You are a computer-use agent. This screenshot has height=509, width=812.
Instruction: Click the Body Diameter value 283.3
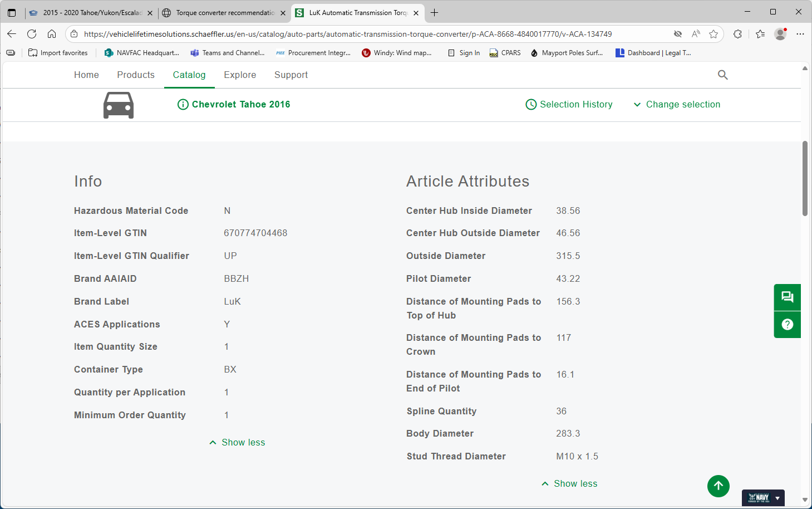(568, 433)
